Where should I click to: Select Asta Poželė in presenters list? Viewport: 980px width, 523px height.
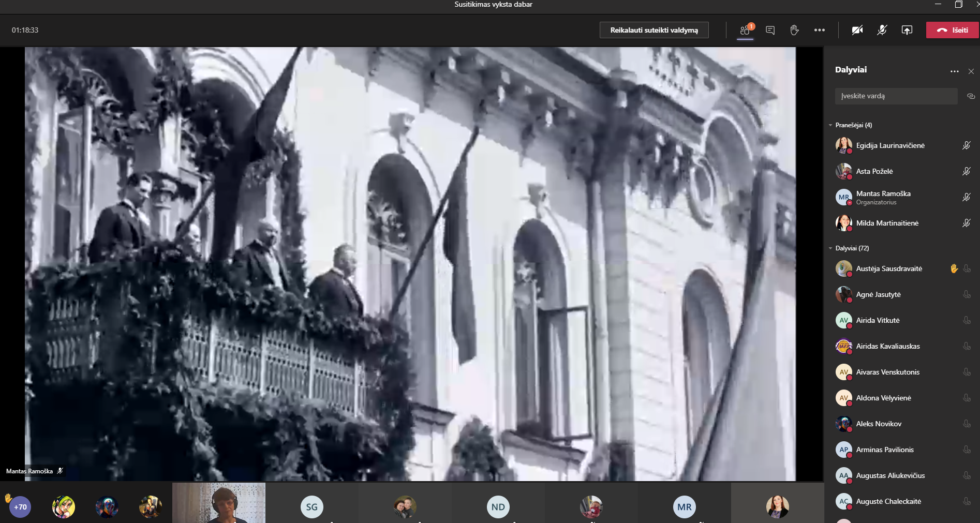(902, 171)
